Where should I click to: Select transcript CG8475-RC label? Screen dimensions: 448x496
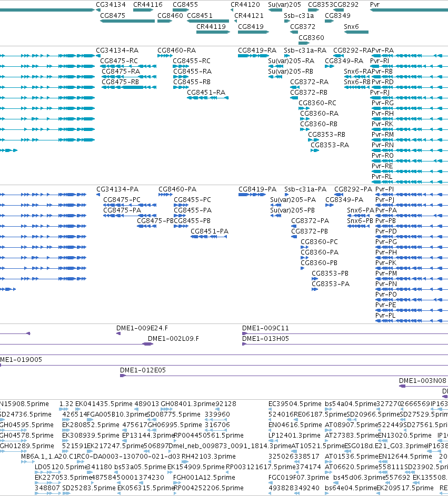[119, 61]
